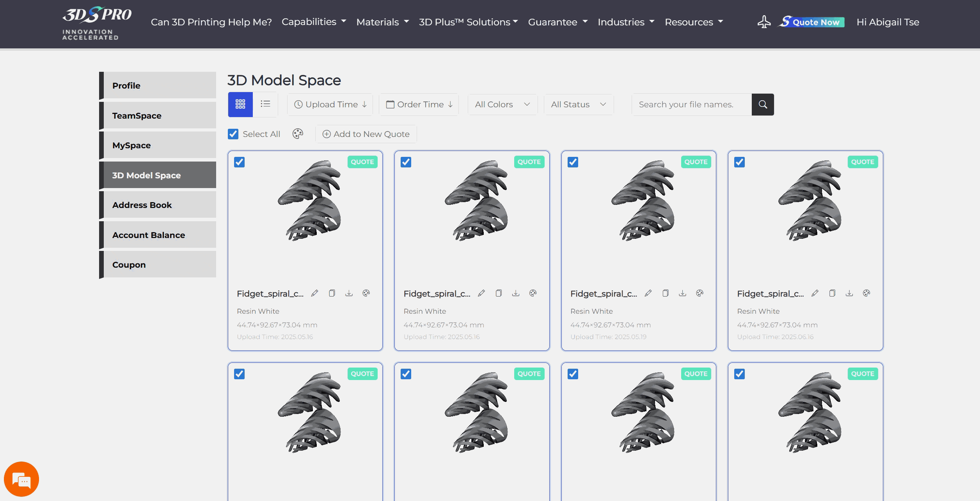Image resolution: width=980 pixels, height=501 pixels.
Task: Duplicate the second Fidget_spiral model via copy icon
Action: [x=499, y=293]
